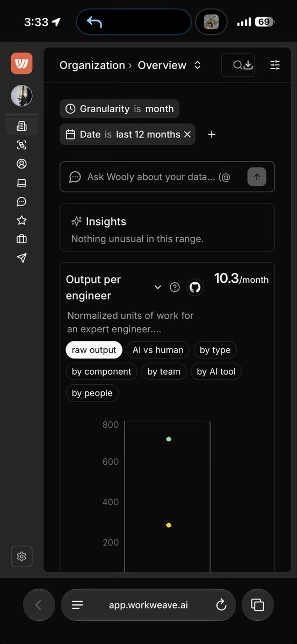Remove the Date filter with X
Screen dimensions: 297x644
coord(187,134)
